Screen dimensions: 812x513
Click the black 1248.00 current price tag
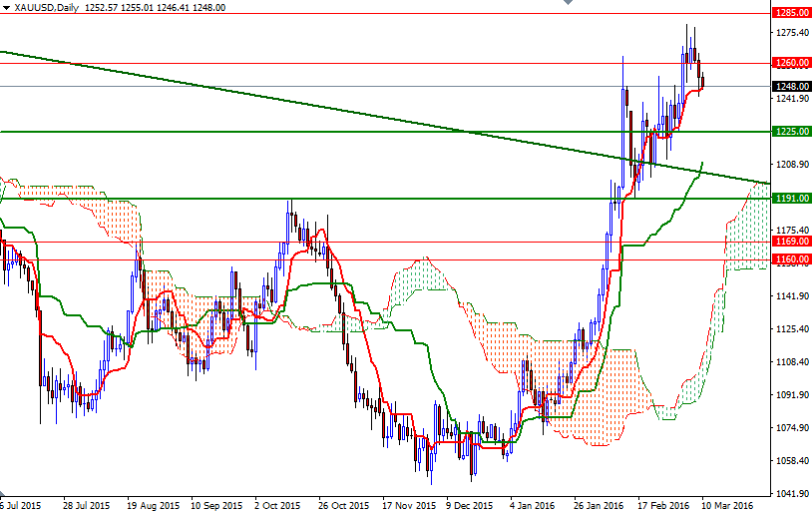[x=791, y=87]
